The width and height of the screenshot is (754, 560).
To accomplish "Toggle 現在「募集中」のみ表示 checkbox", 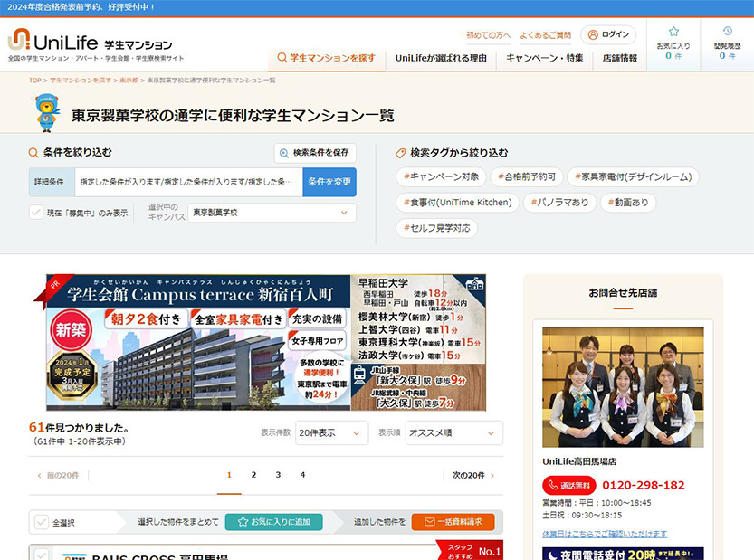I will tap(36, 212).
